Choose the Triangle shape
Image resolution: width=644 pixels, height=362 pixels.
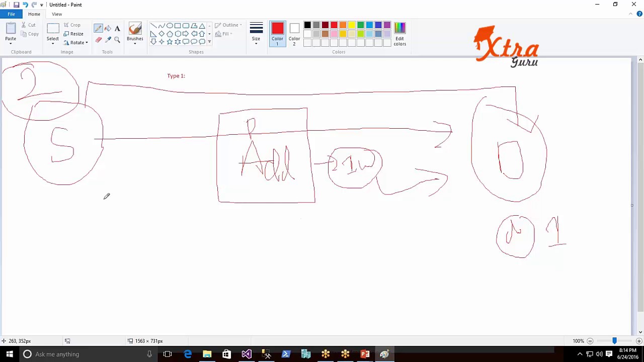[202, 26]
